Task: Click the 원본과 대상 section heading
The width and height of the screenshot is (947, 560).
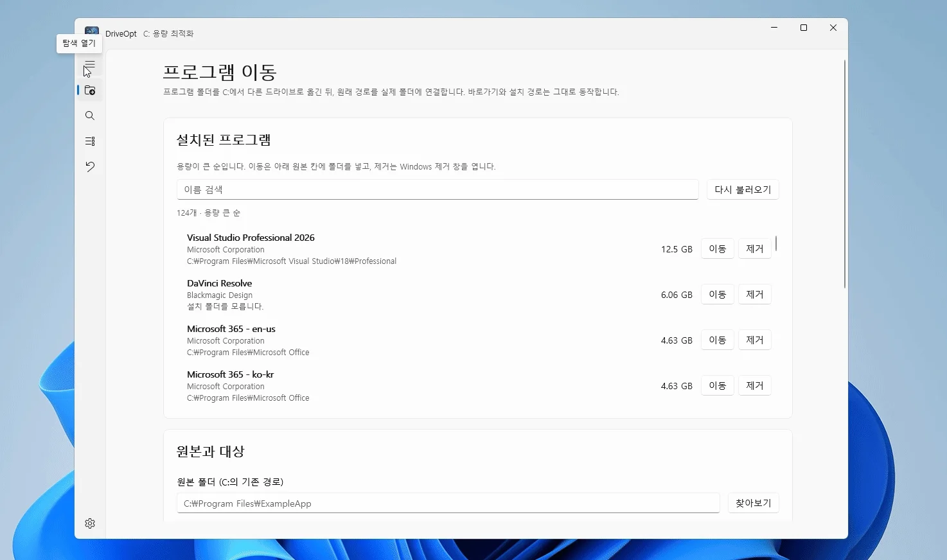Action: pyautogui.click(x=210, y=451)
